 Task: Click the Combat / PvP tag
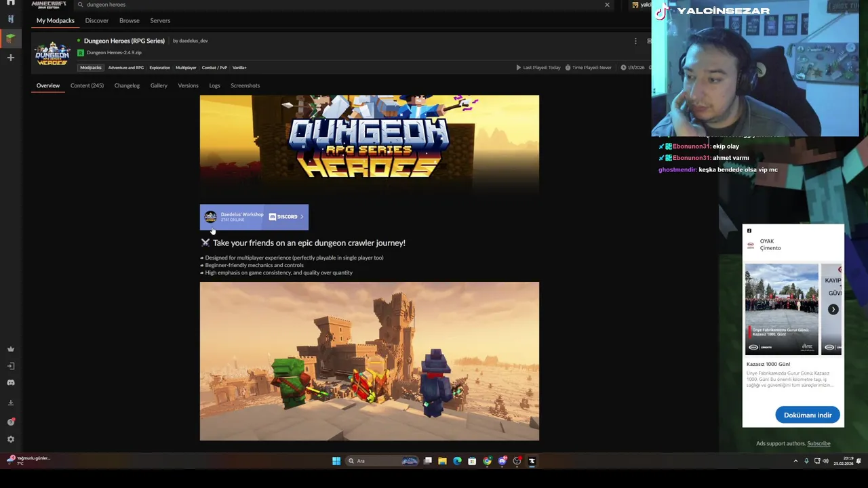[214, 68]
